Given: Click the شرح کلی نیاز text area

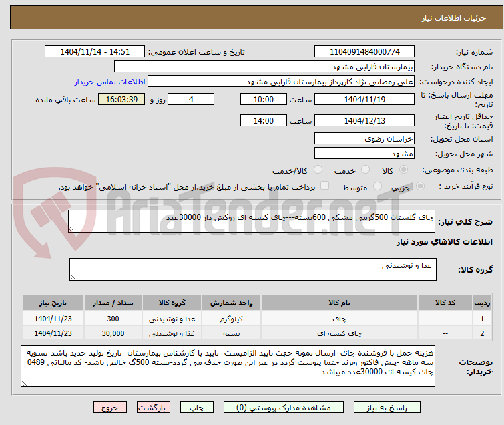Looking at the screenshot, I should [x=252, y=221].
